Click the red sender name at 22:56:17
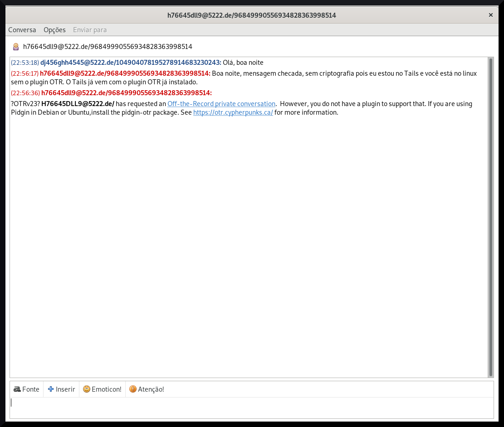Viewport: 504px width, 427px height. click(x=125, y=73)
